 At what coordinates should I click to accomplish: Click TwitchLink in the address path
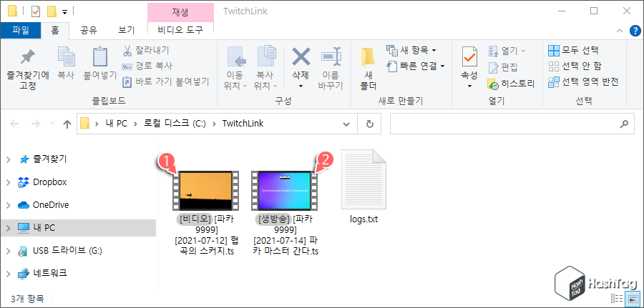click(x=243, y=124)
